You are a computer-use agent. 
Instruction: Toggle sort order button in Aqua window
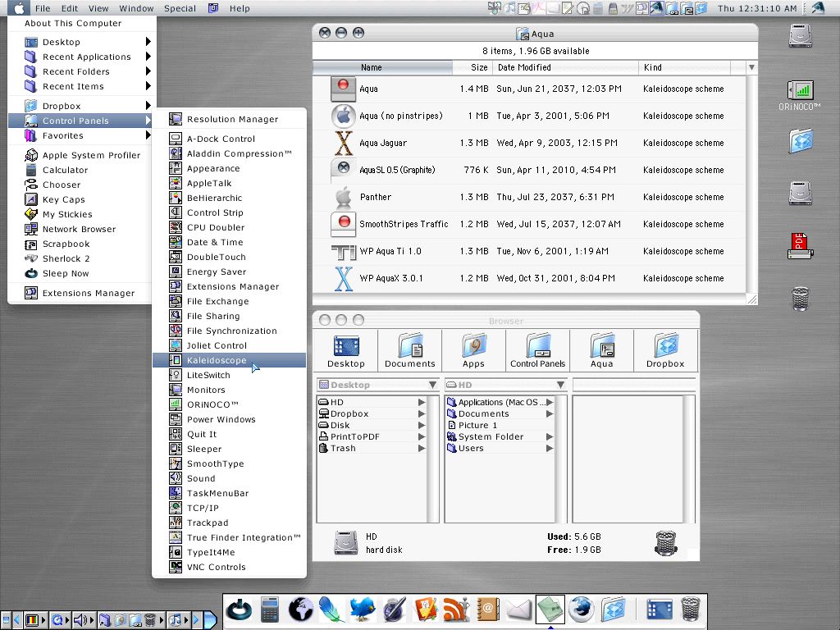pos(751,67)
